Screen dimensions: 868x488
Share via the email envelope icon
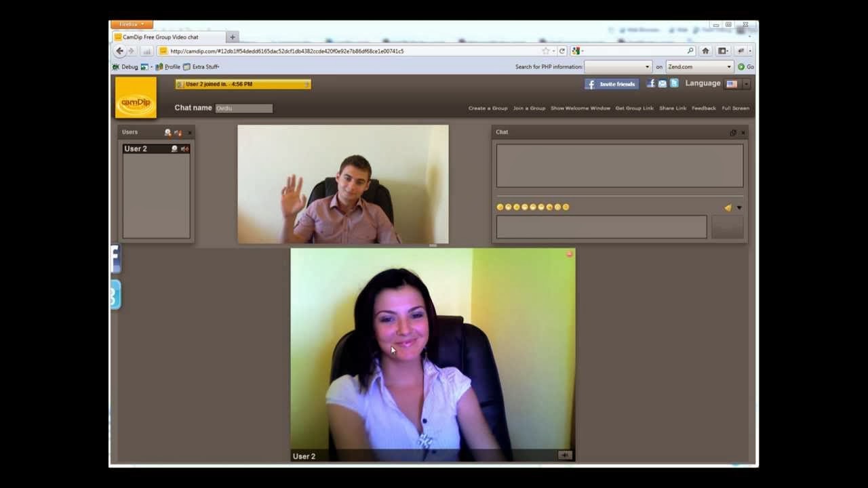click(663, 83)
